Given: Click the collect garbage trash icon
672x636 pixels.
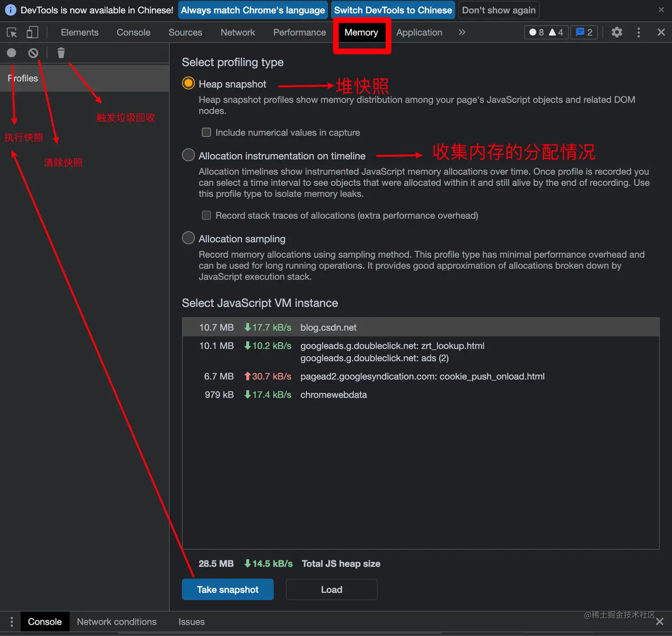Looking at the screenshot, I should click(x=61, y=53).
